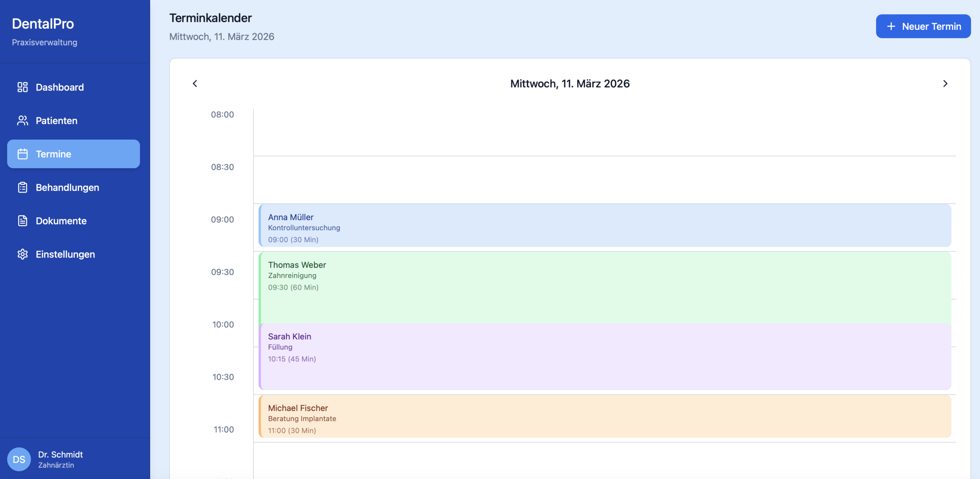Open the Behandlungen menu item
This screenshot has height=479, width=980.
[x=67, y=187]
